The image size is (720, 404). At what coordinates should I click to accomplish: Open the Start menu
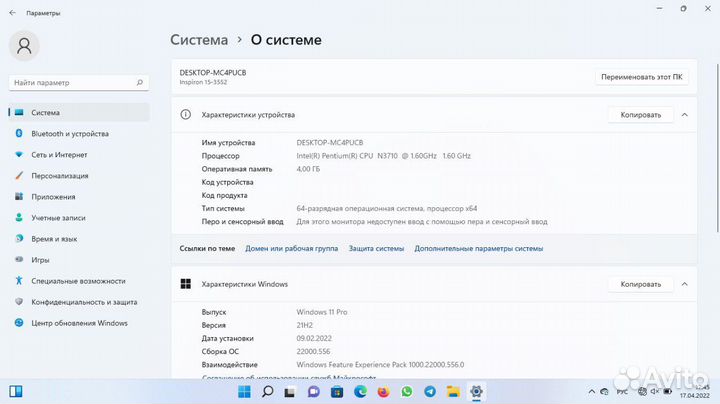click(x=244, y=392)
